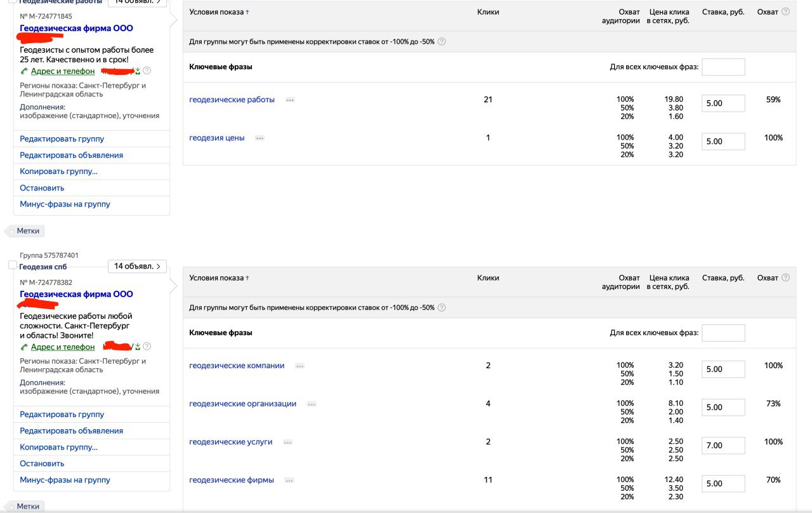The height and width of the screenshot is (513, 812).
Task: Open "Копировать группу..." under ad M-724771845
Action: tap(58, 171)
